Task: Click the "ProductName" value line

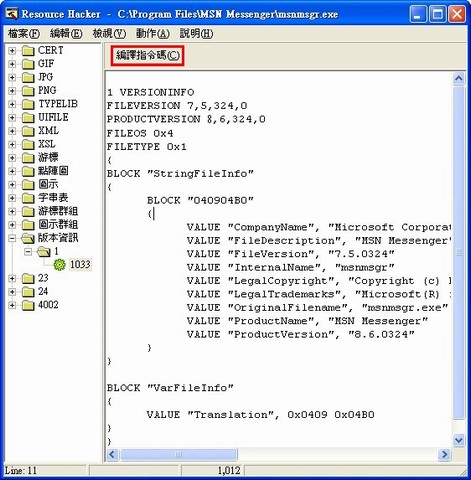Action: (x=307, y=321)
